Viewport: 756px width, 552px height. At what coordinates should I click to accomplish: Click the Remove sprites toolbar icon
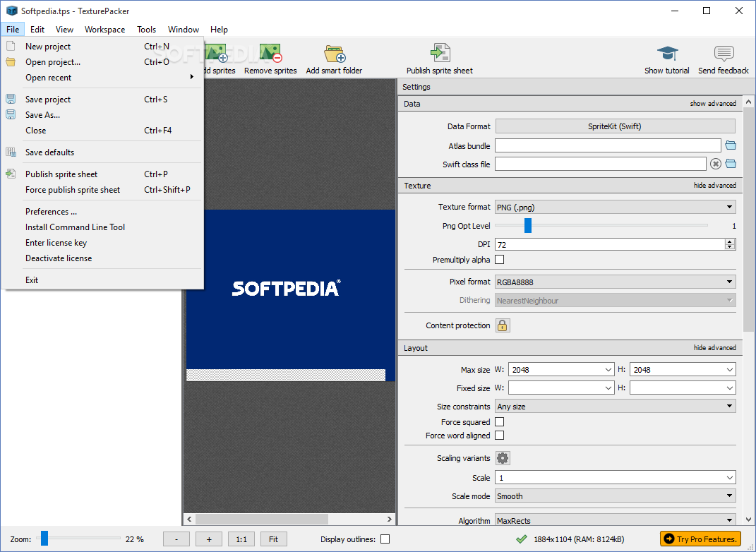pyautogui.click(x=270, y=53)
